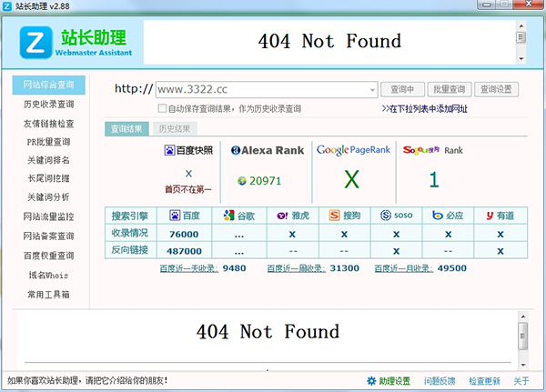This screenshot has height=392, width=546.
Task: Click the 在下拉列表中添加网址 link
Action: (x=424, y=109)
